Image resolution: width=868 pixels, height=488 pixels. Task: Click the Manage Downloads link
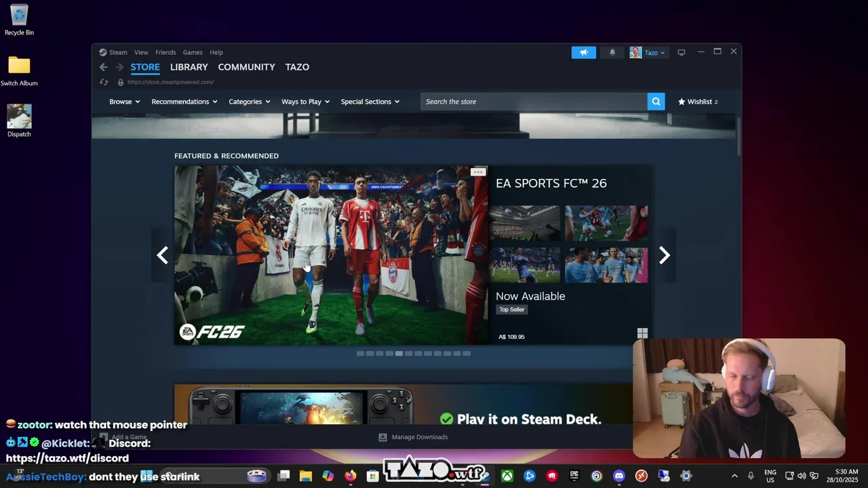[x=419, y=437]
